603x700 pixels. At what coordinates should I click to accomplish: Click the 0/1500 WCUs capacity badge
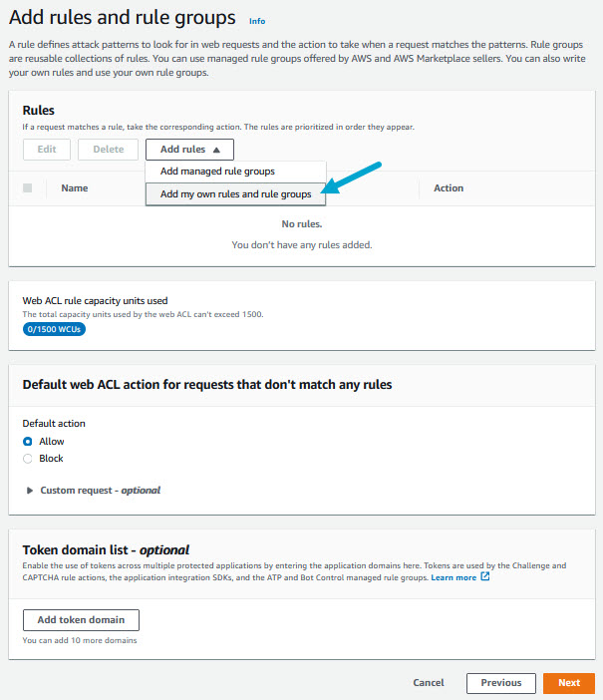(55, 329)
